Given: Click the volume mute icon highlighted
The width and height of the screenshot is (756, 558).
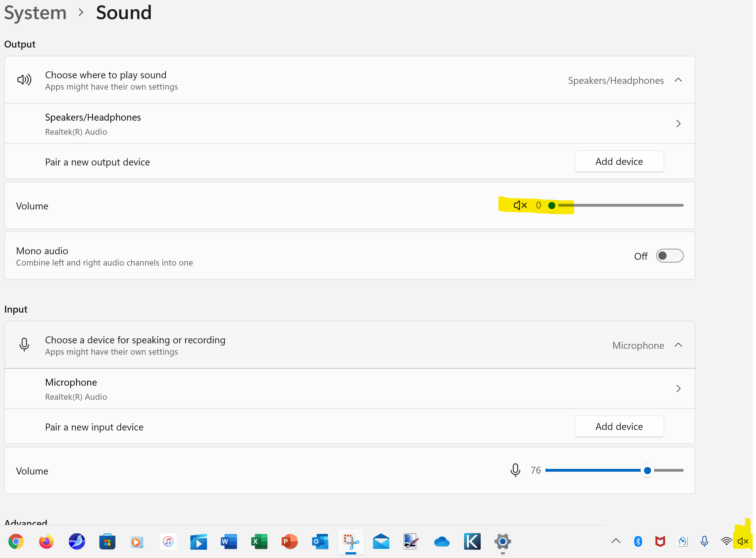Looking at the screenshot, I should coord(518,205).
